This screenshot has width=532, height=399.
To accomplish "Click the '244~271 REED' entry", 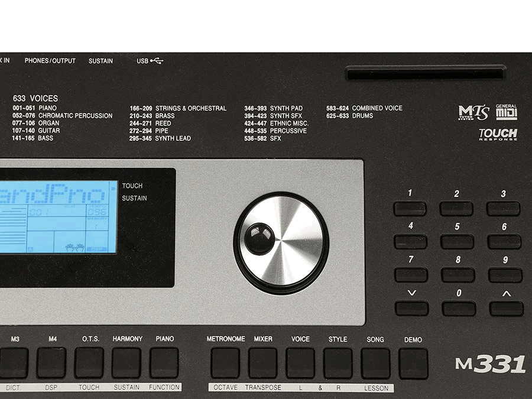I will point(150,123).
